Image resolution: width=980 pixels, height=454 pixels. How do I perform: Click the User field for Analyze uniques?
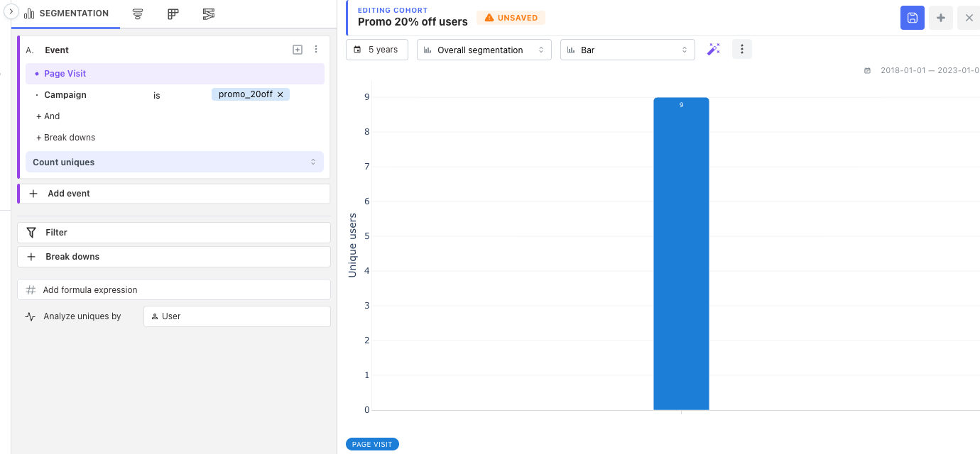[237, 316]
